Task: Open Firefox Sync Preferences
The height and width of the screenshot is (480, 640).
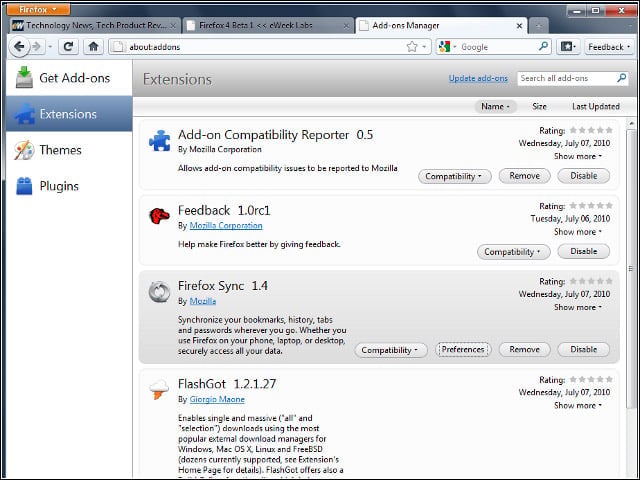Action: (463, 350)
